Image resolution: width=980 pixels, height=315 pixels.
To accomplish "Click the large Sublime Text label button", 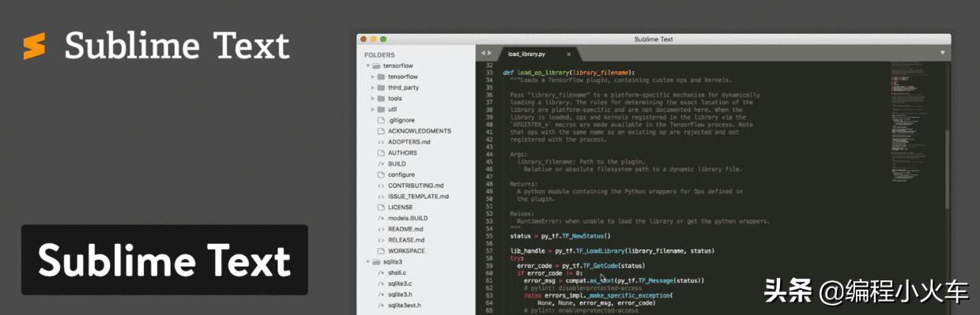I will coord(164,260).
